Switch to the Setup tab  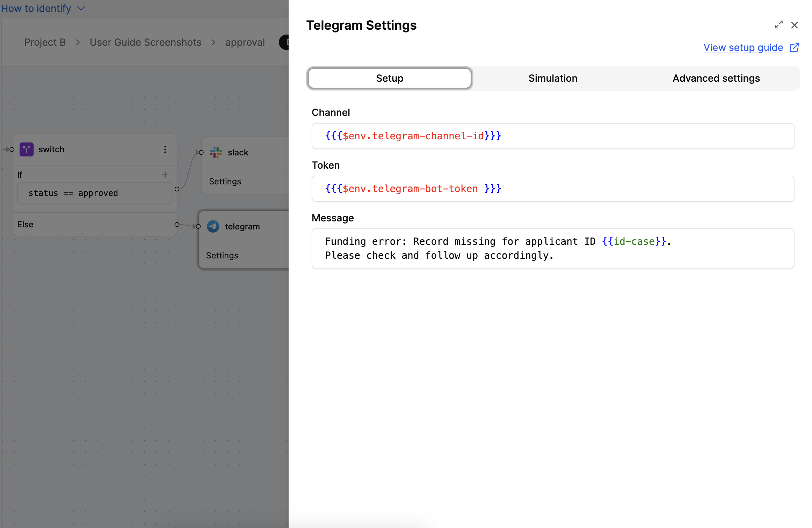click(390, 78)
